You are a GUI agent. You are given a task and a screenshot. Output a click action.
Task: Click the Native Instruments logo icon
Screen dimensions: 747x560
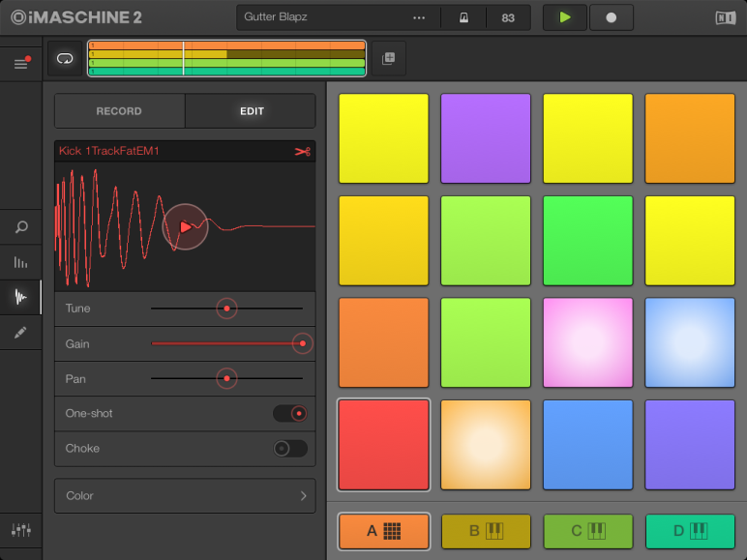[726, 18]
